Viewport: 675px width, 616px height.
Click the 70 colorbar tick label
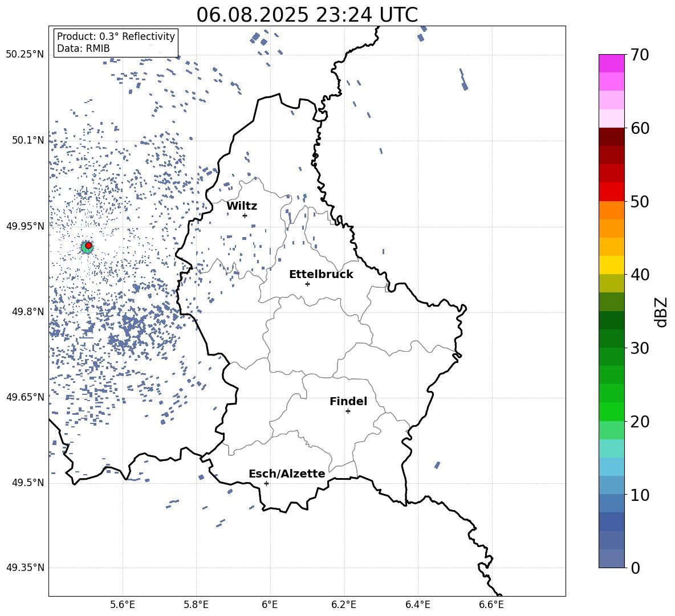640,55
